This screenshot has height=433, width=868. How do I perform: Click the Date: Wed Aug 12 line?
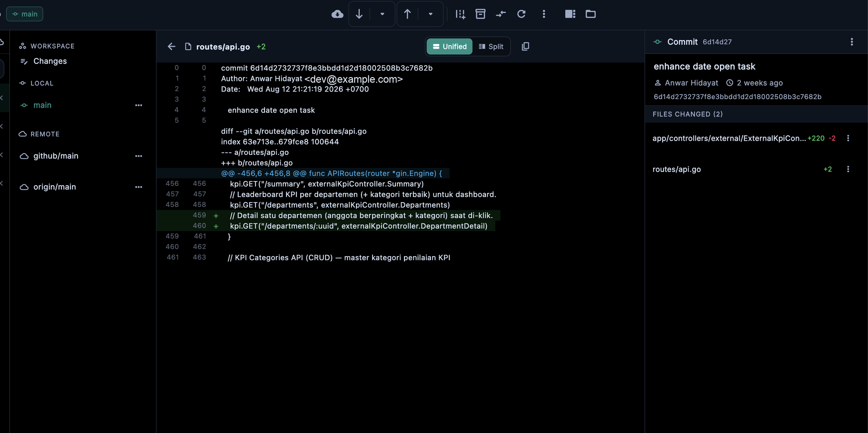(x=295, y=89)
